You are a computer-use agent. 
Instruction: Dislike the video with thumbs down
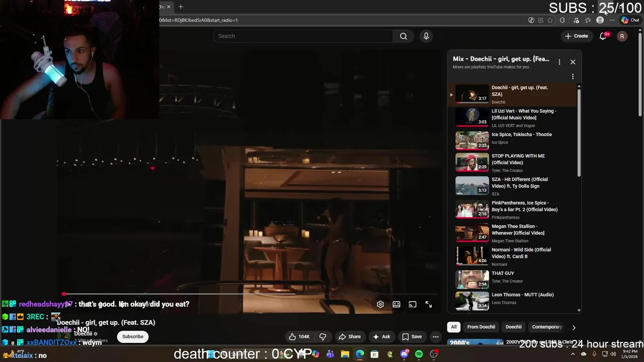323,336
